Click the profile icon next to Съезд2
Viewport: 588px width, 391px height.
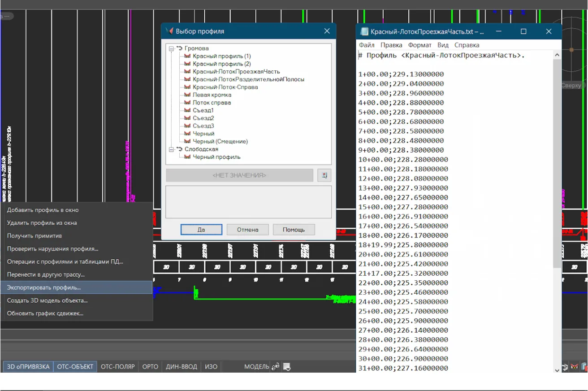tap(187, 118)
